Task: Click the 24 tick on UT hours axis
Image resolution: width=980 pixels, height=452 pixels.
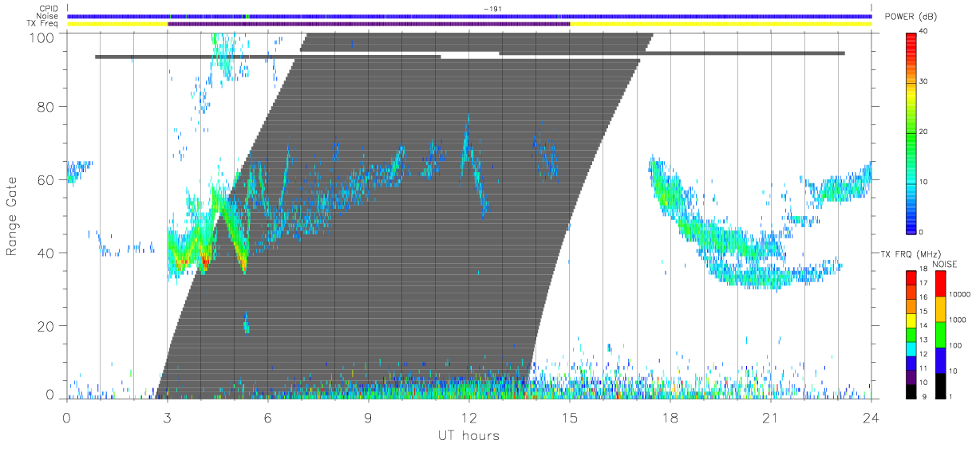Action: click(871, 417)
